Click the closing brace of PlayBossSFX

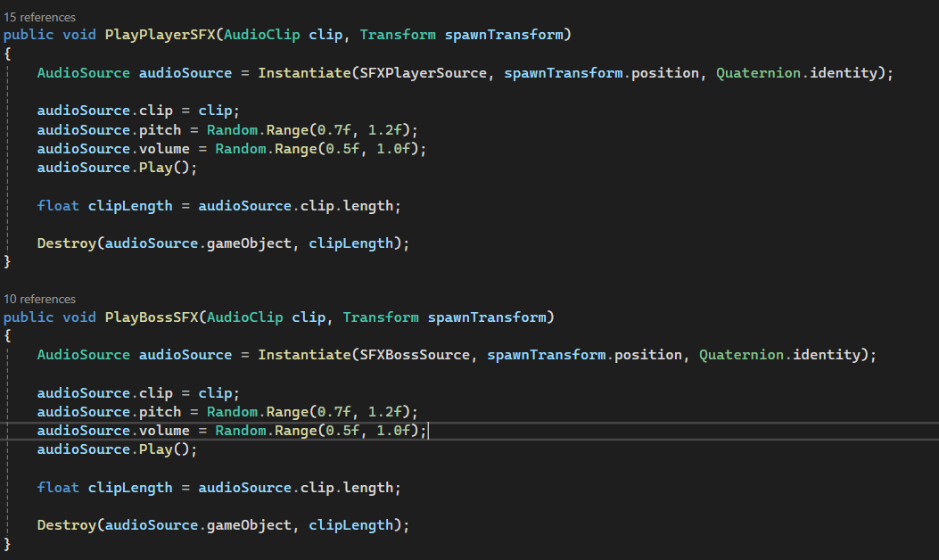7,543
